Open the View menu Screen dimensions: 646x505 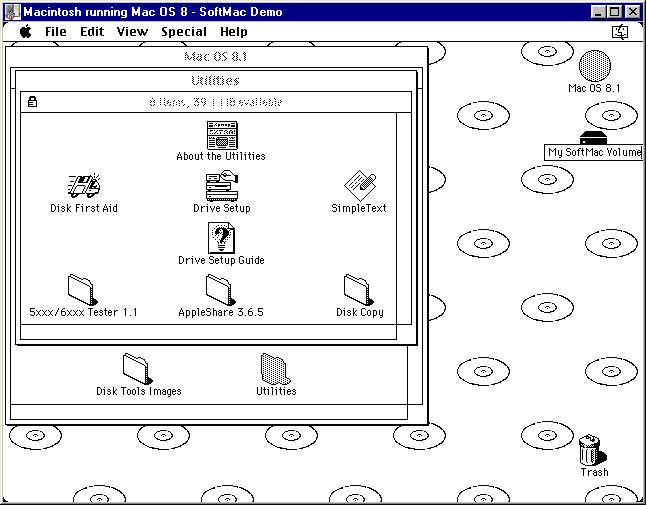(132, 32)
